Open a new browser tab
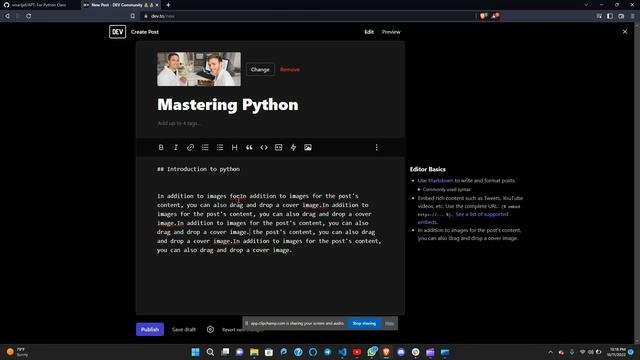This screenshot has height=360, width=640. 168,5
